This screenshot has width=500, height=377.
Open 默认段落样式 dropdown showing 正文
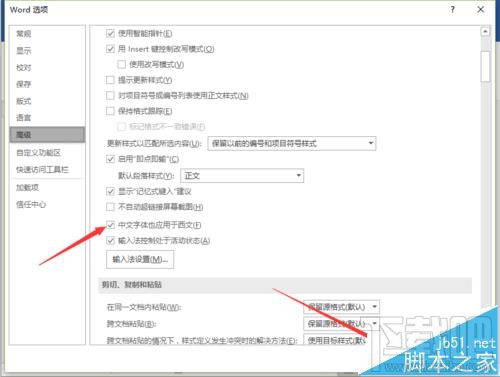[x=242, y=176]
